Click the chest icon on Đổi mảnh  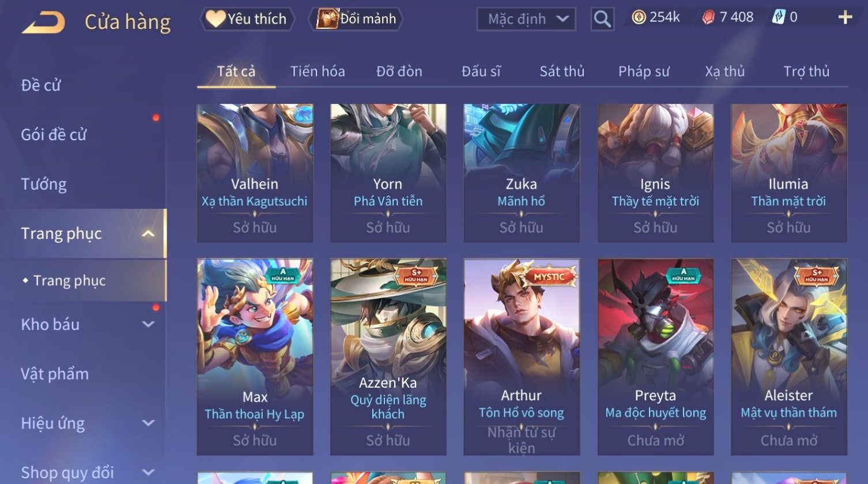(327, 19)
